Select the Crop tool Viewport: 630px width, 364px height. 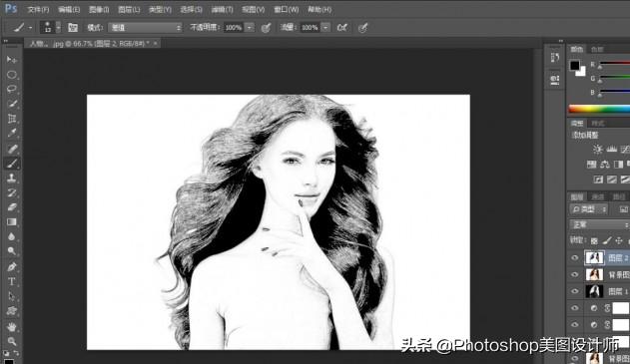[x=12, y=119]
